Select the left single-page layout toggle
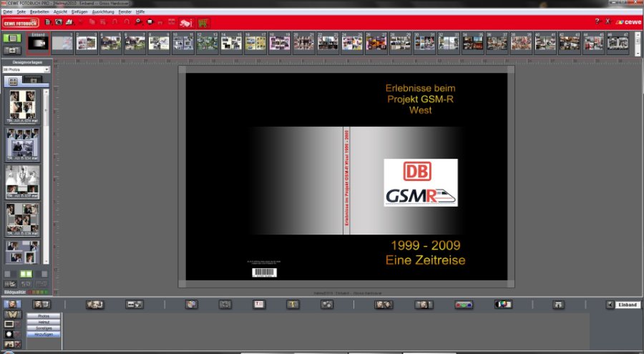 pos(11,274)
